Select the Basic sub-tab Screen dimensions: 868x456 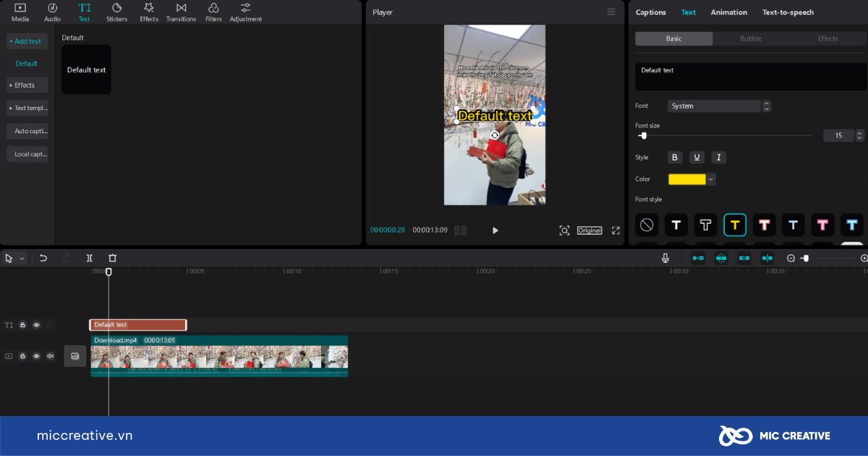click(674, 39)
